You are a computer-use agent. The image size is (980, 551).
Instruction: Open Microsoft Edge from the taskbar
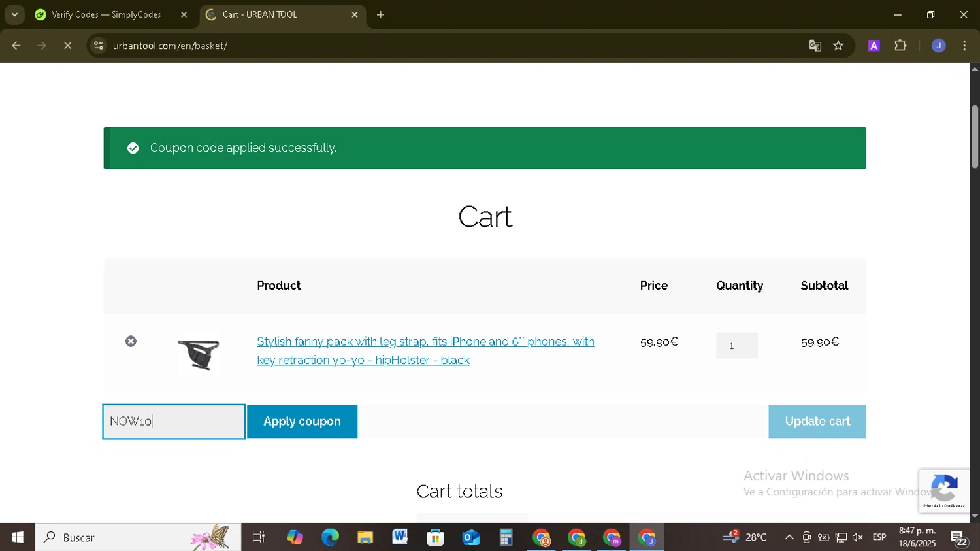click(x=330, y=537)
